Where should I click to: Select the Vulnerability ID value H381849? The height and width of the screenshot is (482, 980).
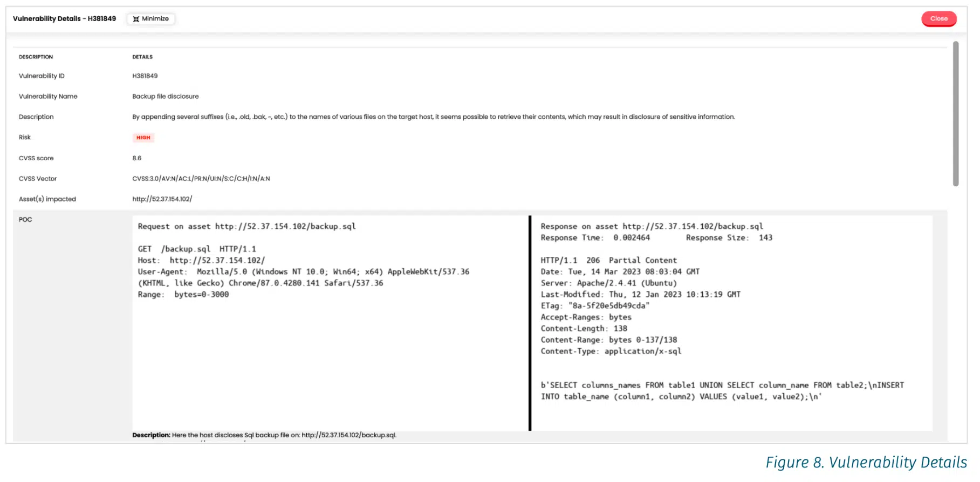(x=145, y=76)
